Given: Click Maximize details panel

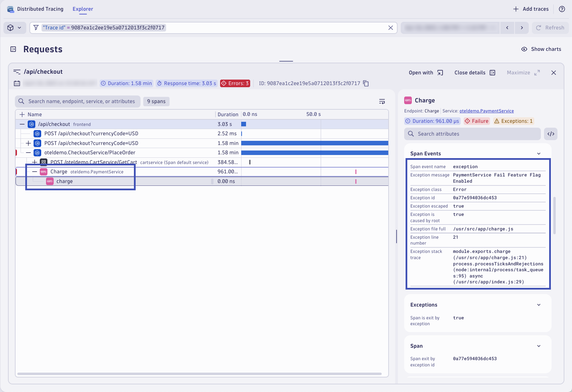Looking at the screenshot, I should point(523,73).
